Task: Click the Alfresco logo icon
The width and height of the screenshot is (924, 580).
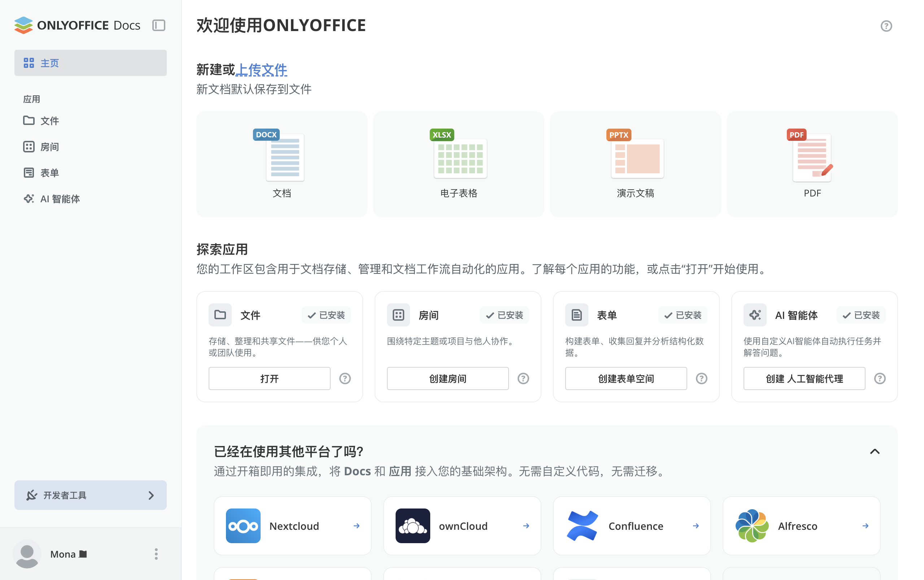Action: click(752, 525)
